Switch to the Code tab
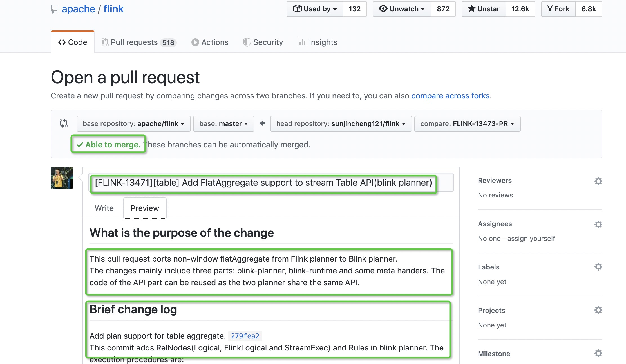 coord(73,42)
